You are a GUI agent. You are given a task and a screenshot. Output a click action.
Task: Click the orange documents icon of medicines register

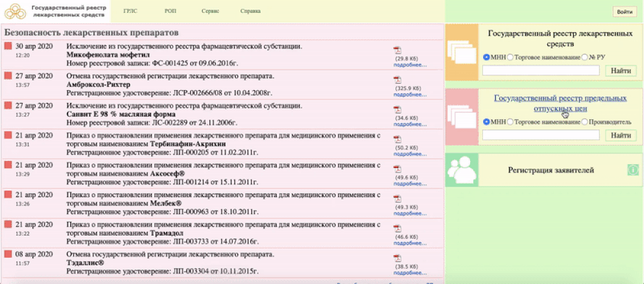[462, 52]
